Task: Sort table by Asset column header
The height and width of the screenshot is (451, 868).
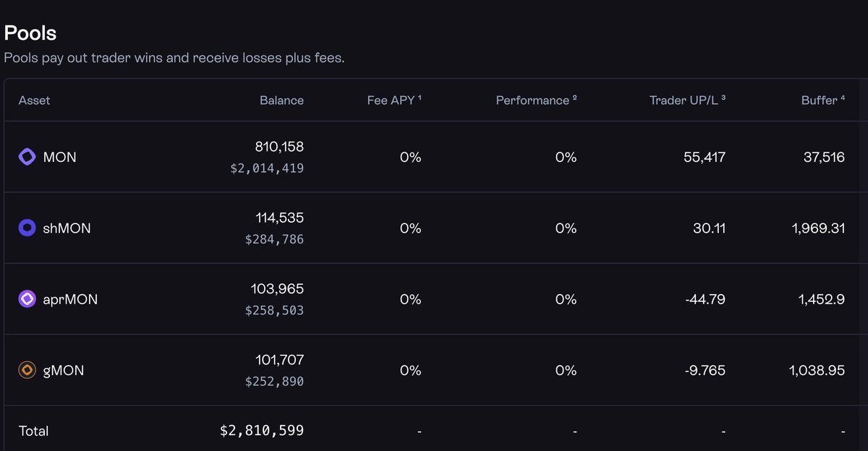Action: 34,100
